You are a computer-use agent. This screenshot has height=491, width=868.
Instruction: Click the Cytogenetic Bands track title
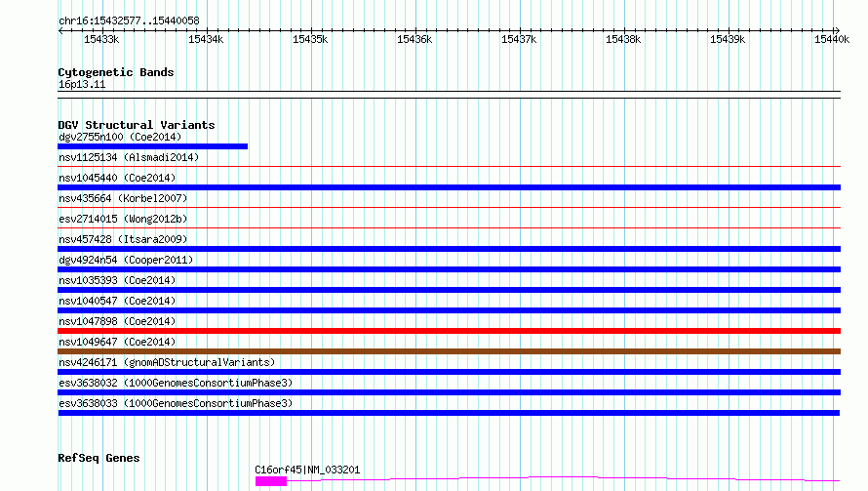116,72
